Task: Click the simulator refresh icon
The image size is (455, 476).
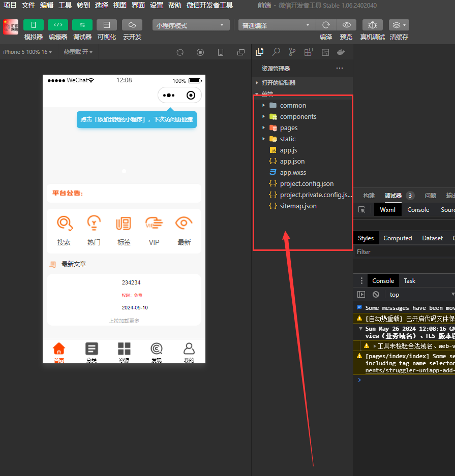Action: (180, 52)
